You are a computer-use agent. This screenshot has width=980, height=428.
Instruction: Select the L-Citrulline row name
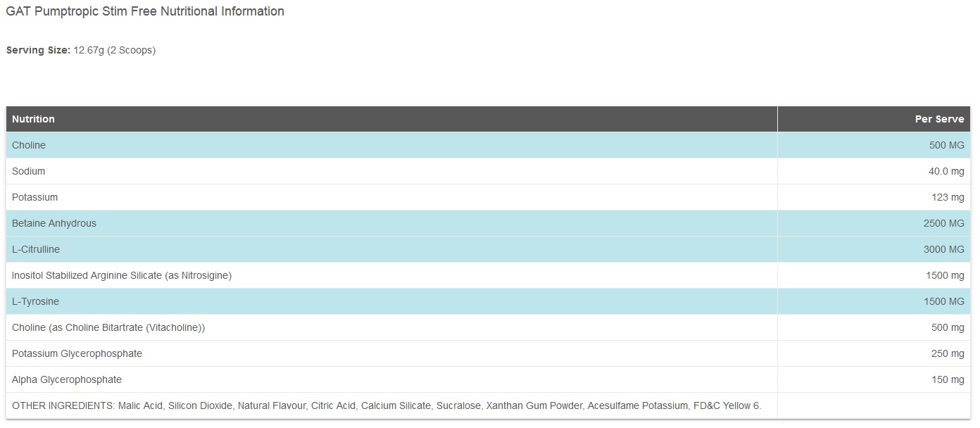pos(36,249)
